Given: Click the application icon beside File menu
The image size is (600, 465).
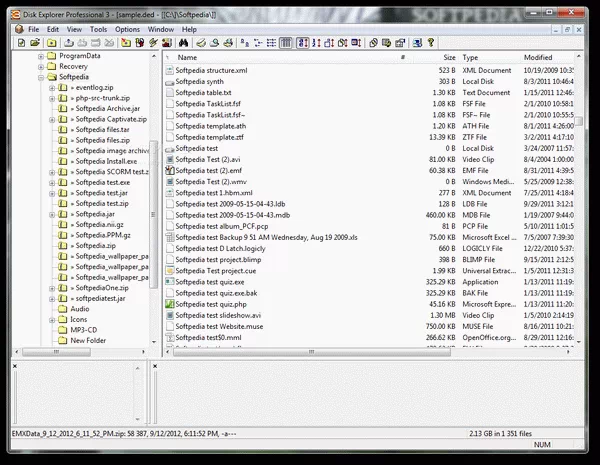Looking at the screenshot, I should (20, 29).
